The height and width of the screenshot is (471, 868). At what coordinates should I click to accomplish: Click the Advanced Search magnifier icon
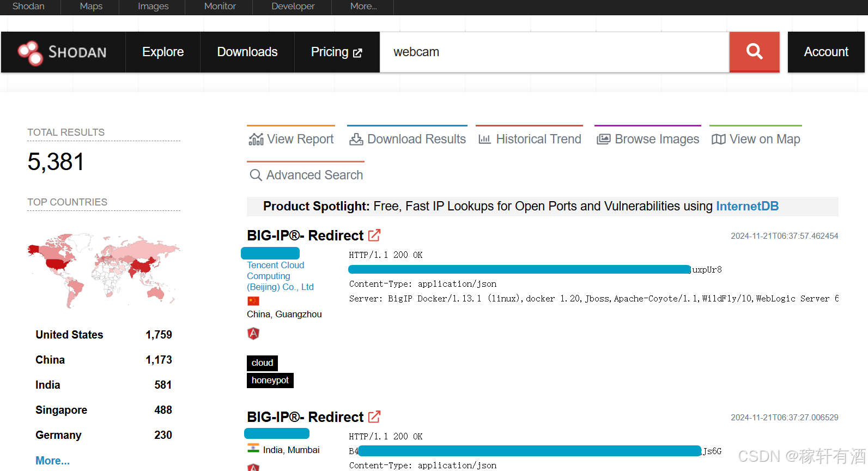point(256,175)
